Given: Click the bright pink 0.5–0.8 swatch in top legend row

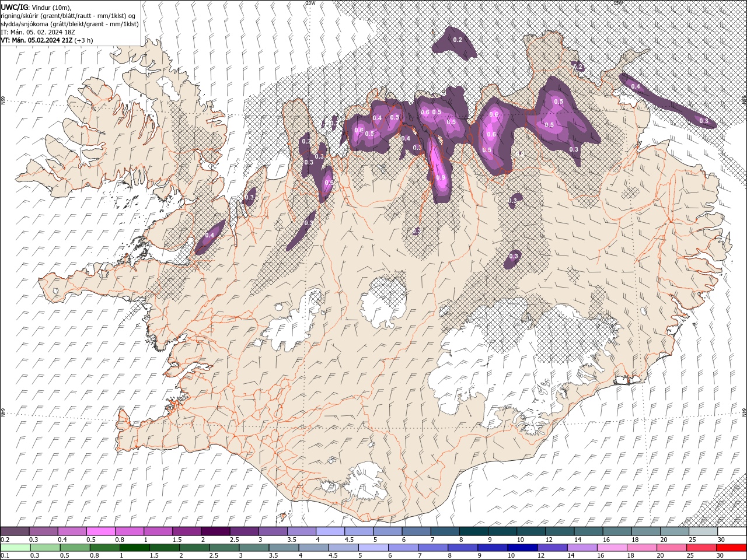Looking at the screenshot, I should point(100,531).
